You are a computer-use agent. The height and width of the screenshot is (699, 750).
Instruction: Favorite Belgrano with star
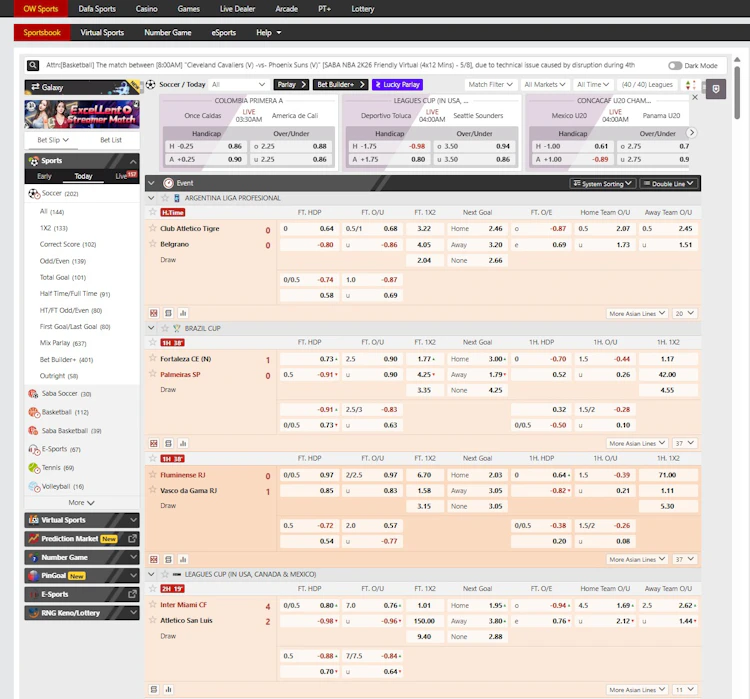(x=153, y=244)
